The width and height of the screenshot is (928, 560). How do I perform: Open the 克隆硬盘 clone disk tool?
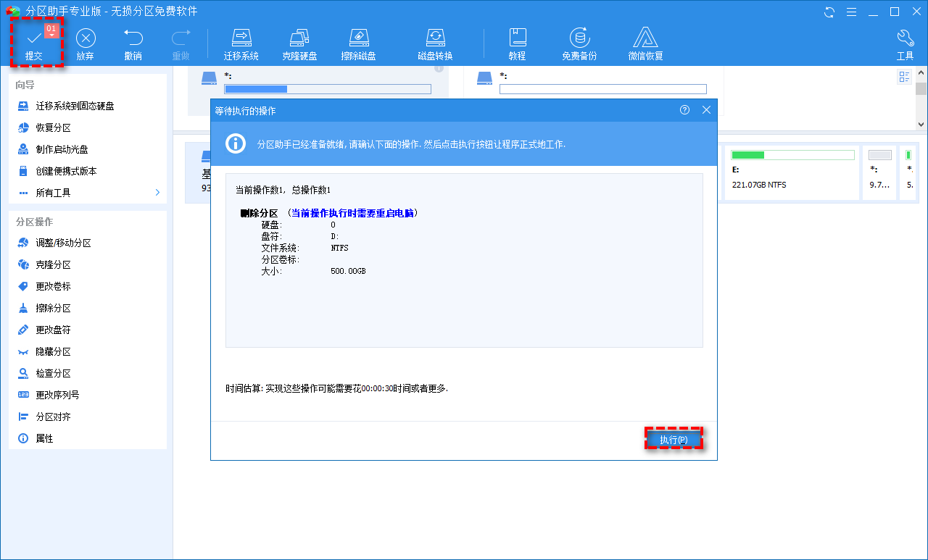click(299, 43)
